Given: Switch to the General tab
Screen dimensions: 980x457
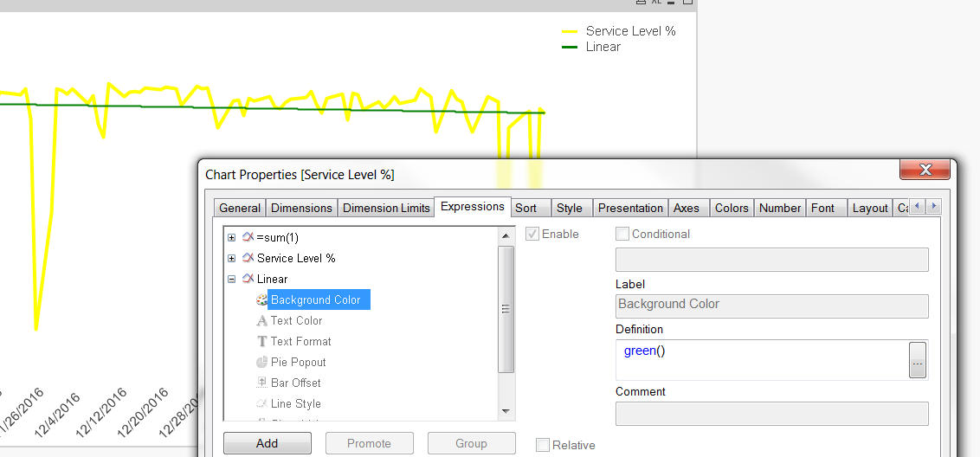Looking at the screenshot, I should (240, 209).
